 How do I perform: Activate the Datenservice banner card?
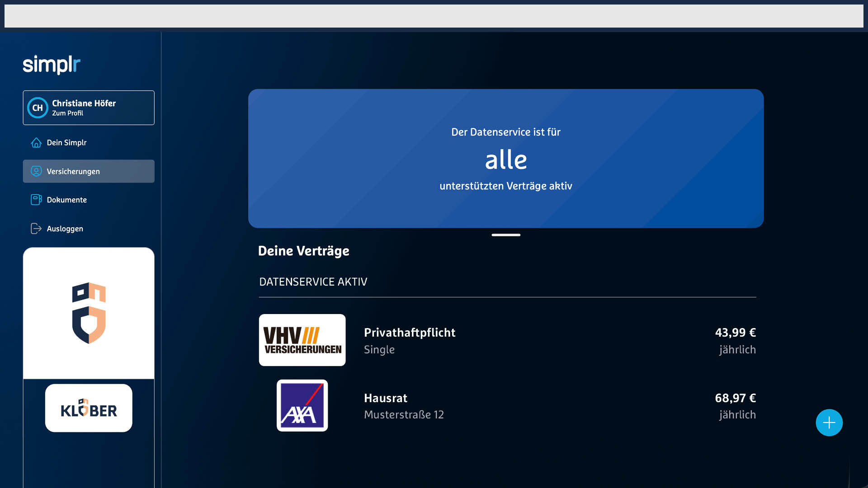[x=505, y=159]
